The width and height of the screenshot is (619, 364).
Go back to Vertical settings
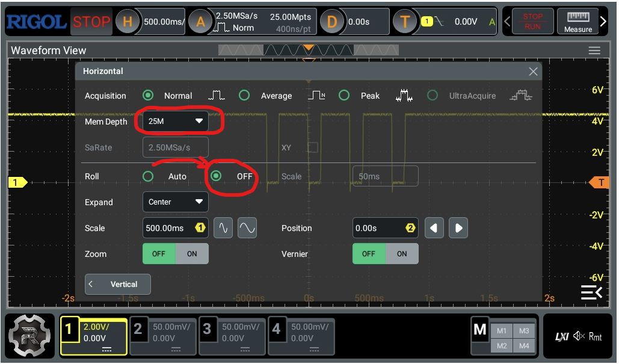tap(118, 284)
